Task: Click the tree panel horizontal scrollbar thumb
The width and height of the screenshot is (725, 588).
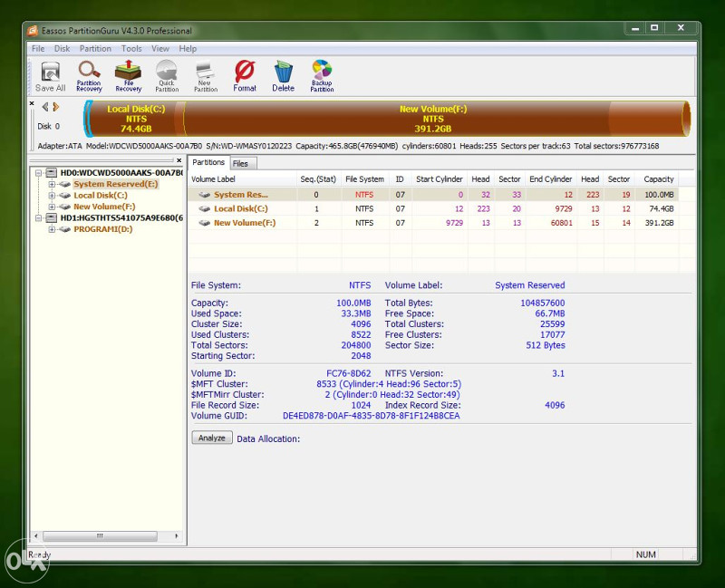Action: click(x=100, y=536)
